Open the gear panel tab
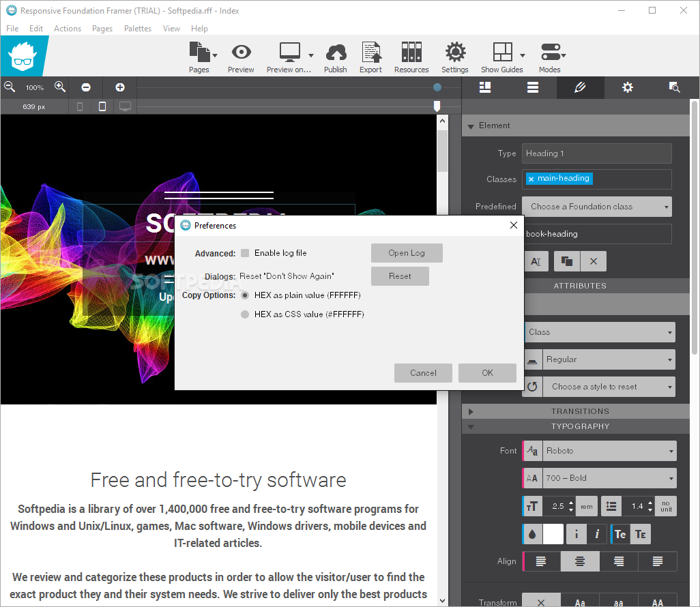 coord(628,87)
